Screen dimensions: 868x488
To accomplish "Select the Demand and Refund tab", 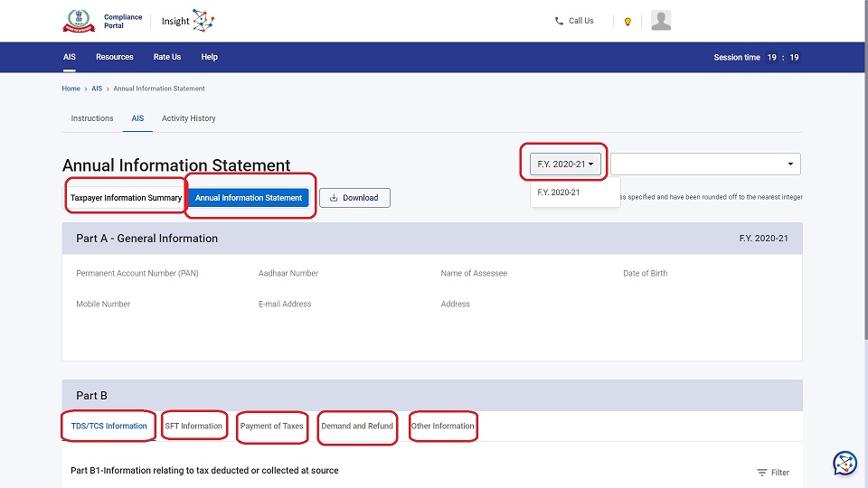I will pyautogui.click(x=357, y=426).
